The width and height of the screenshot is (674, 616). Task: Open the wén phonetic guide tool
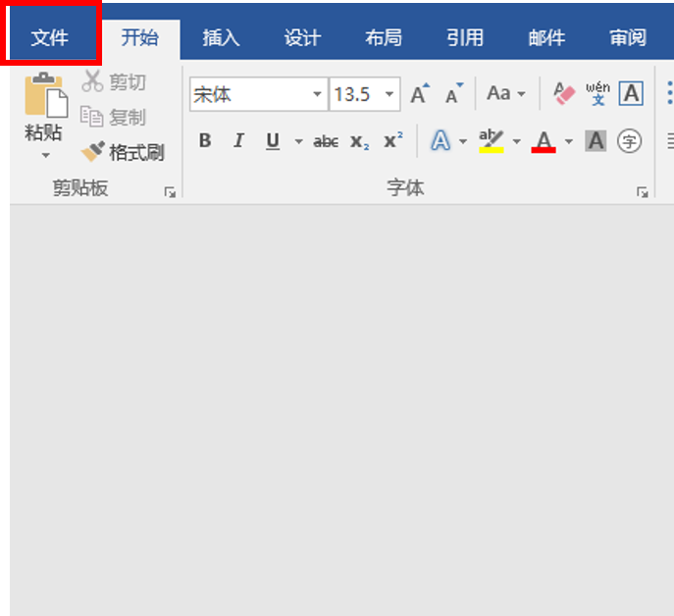[x=597, y=93]
